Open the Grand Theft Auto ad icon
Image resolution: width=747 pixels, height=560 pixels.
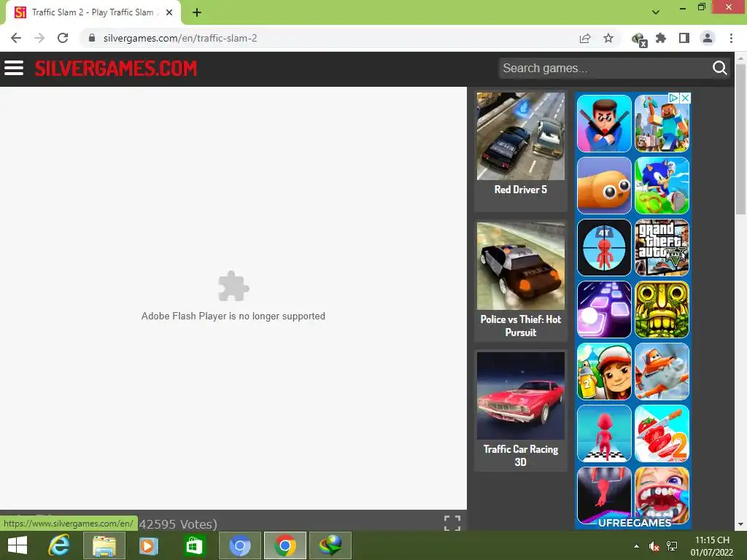click(662, 247)
